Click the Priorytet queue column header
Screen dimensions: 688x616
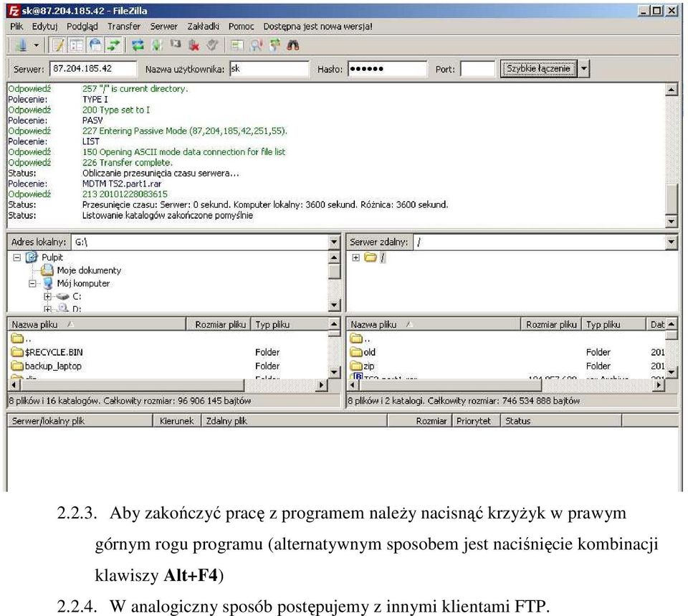(476, 421)
